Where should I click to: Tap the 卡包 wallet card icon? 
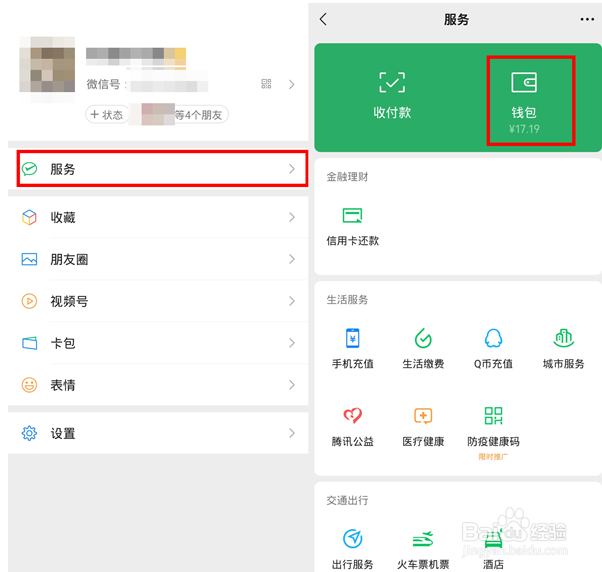point(30,343)
